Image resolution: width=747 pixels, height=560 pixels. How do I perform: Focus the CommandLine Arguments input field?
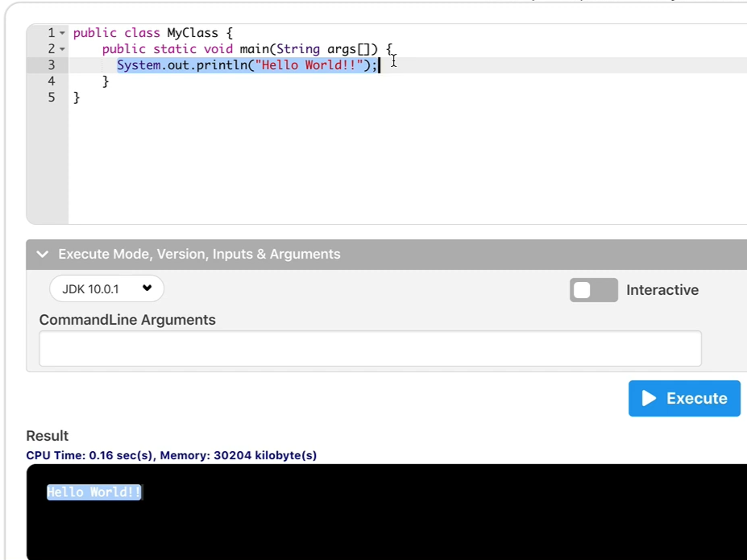tap(370, 349)
